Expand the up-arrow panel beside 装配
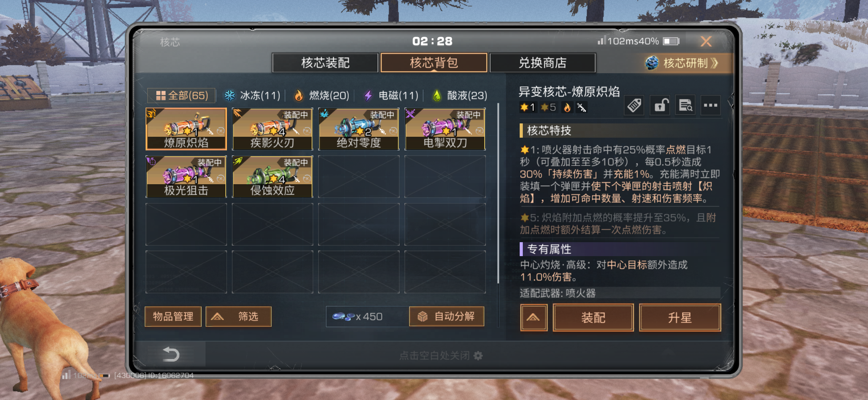868x400 pixels. coord(533,318)
